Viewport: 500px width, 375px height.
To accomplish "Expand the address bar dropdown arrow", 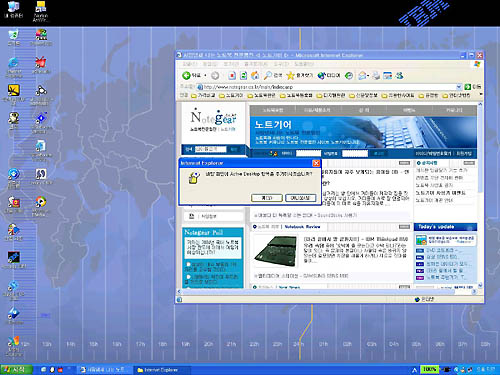I will coord(459,87).
